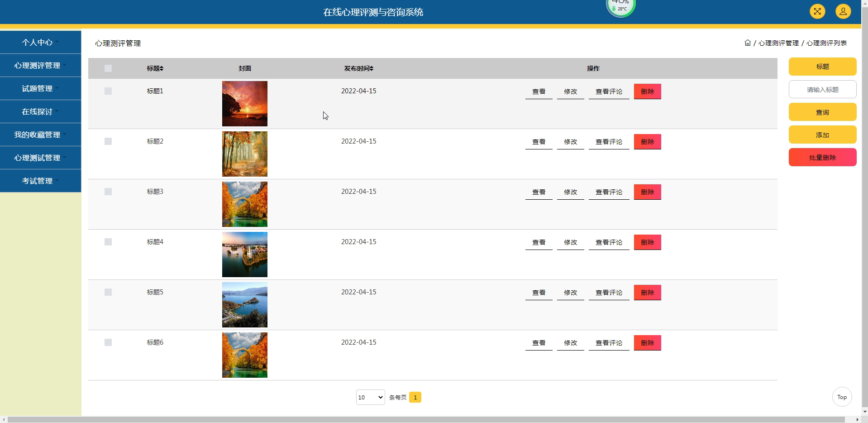Delete the 标题5 row with 删除

pyautogui.click(x=647, y=293)
